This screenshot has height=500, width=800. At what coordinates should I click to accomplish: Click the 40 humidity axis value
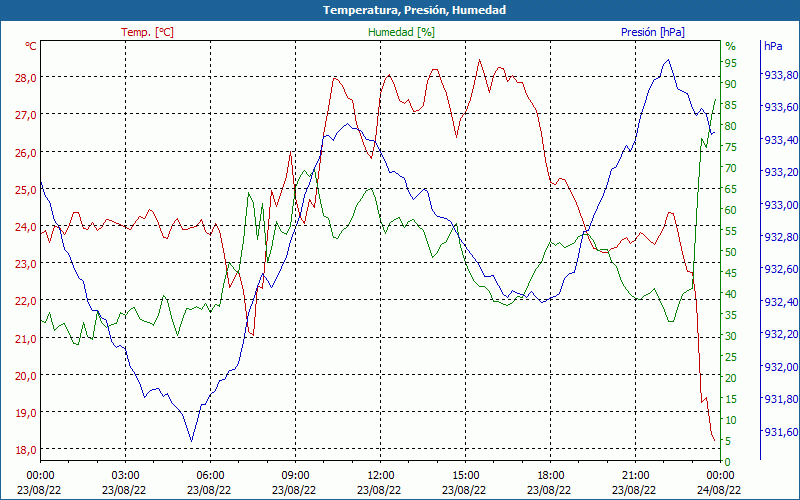click(731, 294)
